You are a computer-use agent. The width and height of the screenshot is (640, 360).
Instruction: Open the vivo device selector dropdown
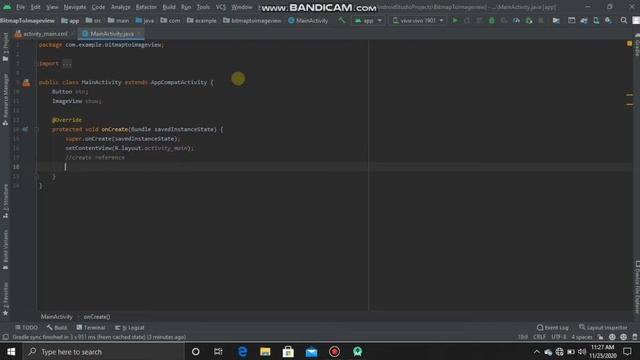(417, 20)
